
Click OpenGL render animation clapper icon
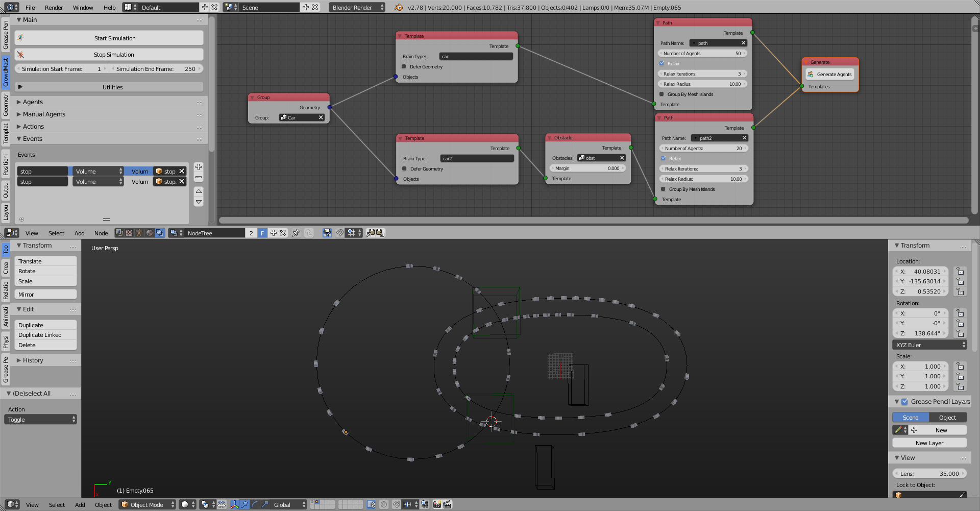tap(447, 505)
